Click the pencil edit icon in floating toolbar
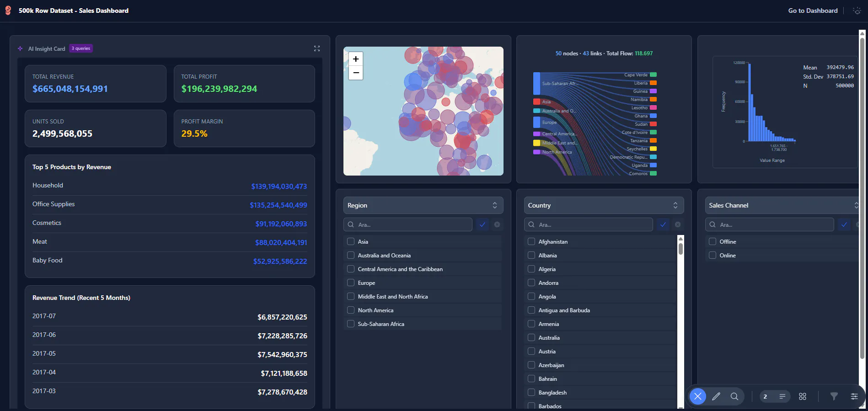868x411 pixels. pyautogui.click(x=716, y=396)
